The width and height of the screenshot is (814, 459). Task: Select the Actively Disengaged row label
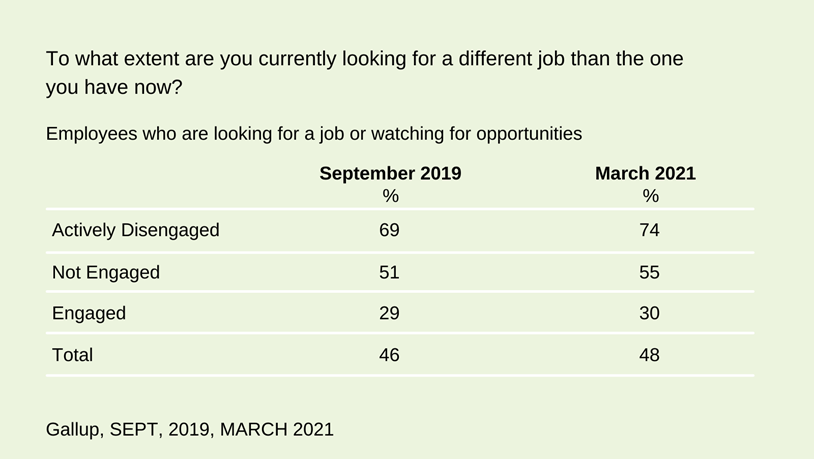coord(135,230)
